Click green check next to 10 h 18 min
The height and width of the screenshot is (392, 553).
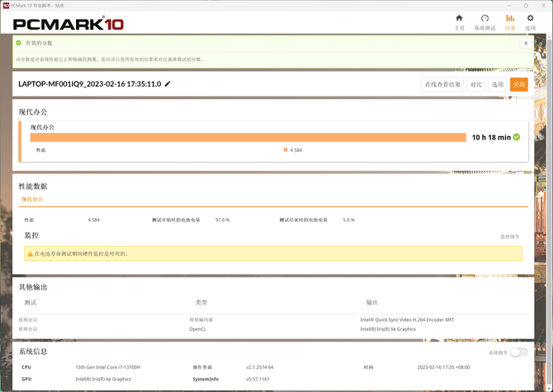tap(517, 137)
